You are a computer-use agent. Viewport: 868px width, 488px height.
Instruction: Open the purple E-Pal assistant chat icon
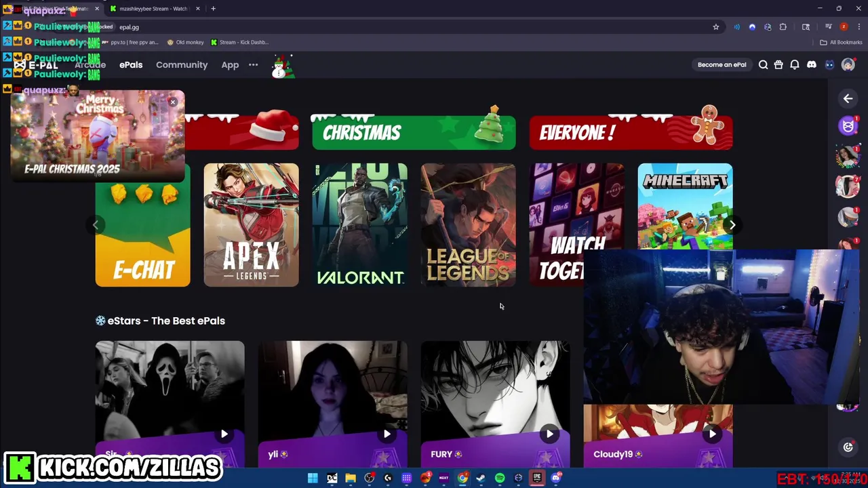point(848,126)
